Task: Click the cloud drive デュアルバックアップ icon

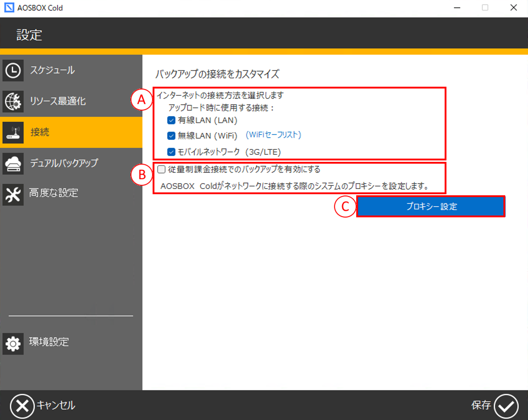Action: coord(13,163)
